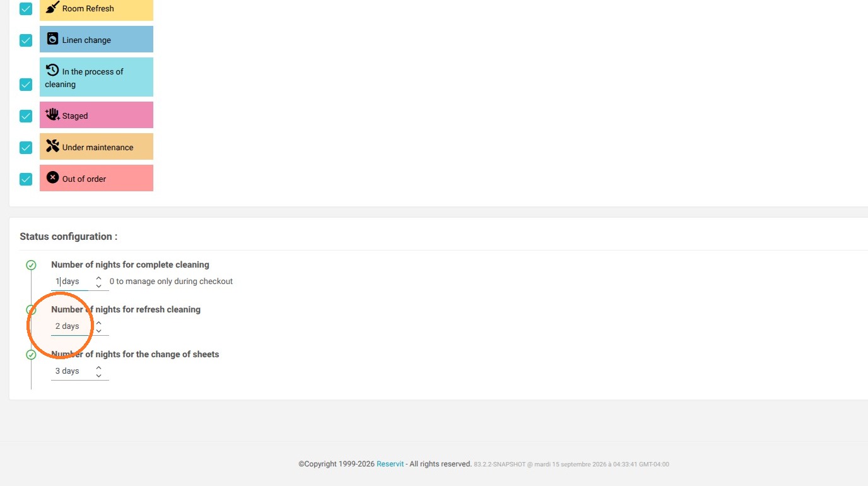Click the X circle icon on Out of order

click(53, 177)
